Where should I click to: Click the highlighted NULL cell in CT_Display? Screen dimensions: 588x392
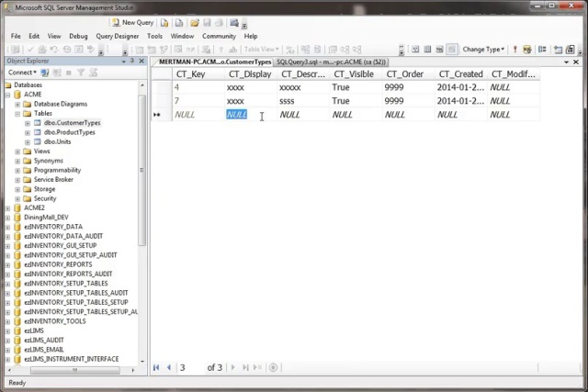click(x=237, y=115)
